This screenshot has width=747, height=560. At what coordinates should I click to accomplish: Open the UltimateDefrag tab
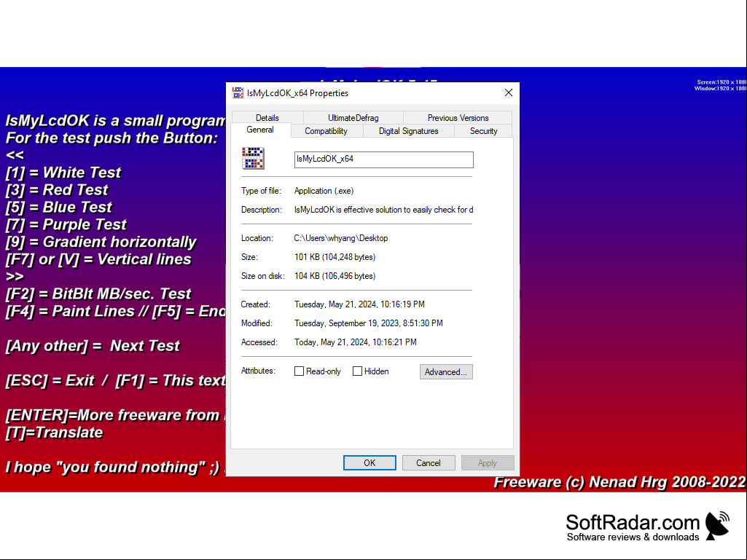[x=353, y=118]
